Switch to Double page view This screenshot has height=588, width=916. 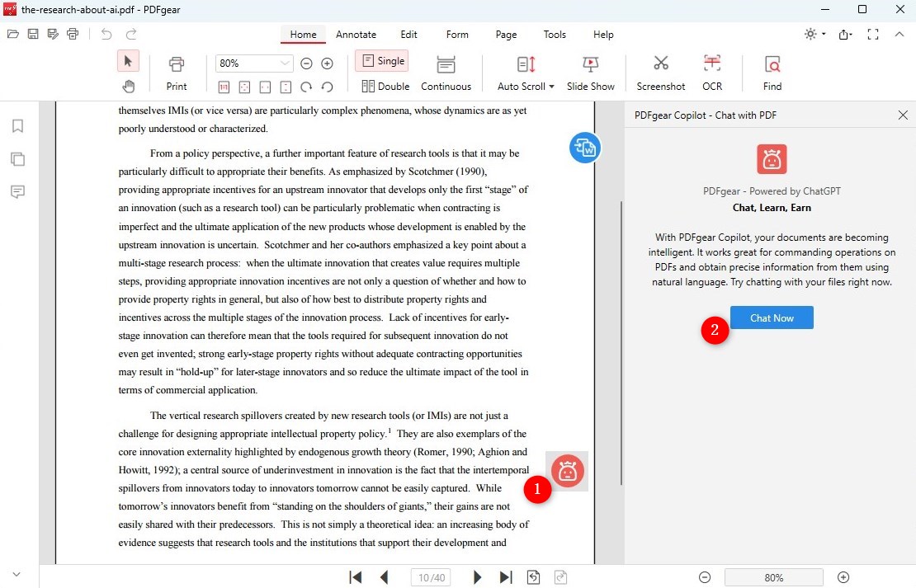(x=385, y=87)
